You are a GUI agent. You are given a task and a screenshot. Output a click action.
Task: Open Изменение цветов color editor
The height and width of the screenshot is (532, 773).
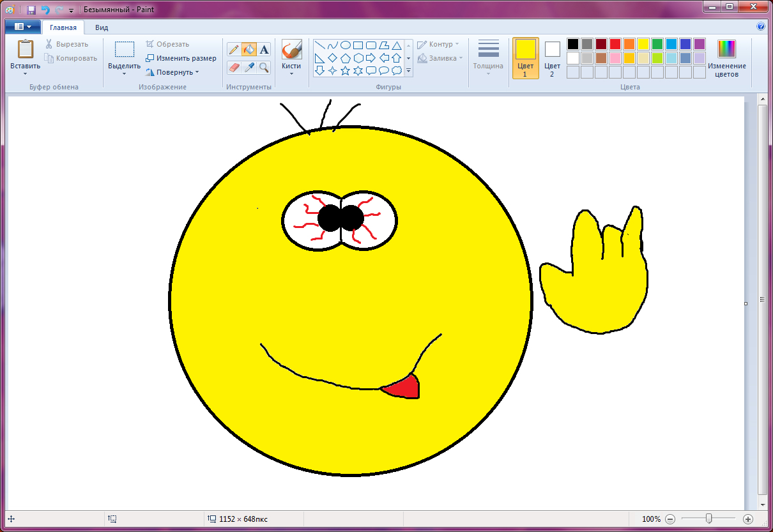point(726,59)
